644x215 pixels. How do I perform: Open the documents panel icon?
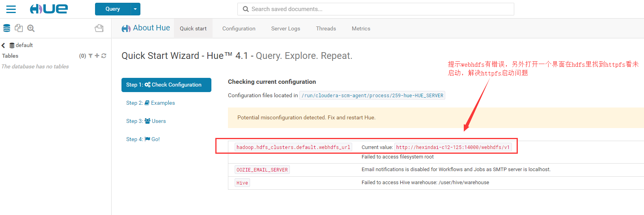[19, 28]
